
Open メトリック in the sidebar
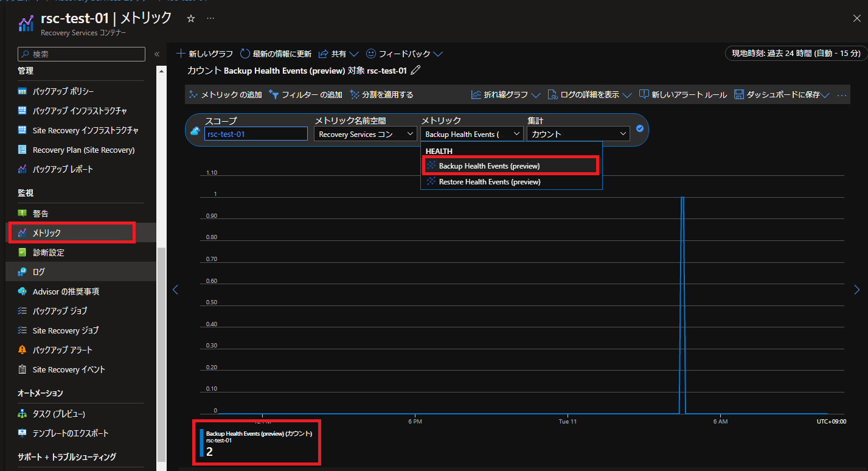[x=81, y=233]
